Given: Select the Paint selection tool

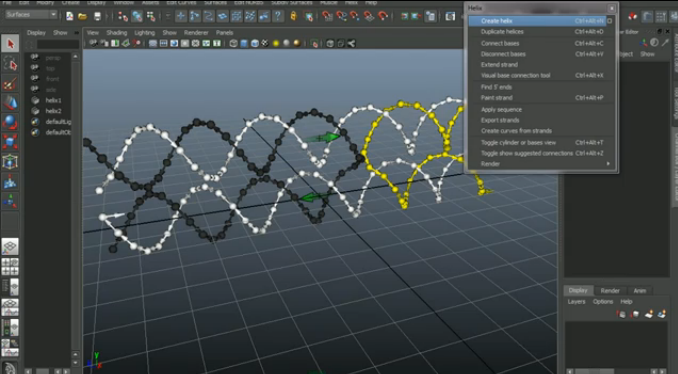Looking at the screenshot, I should coord(10,83).
